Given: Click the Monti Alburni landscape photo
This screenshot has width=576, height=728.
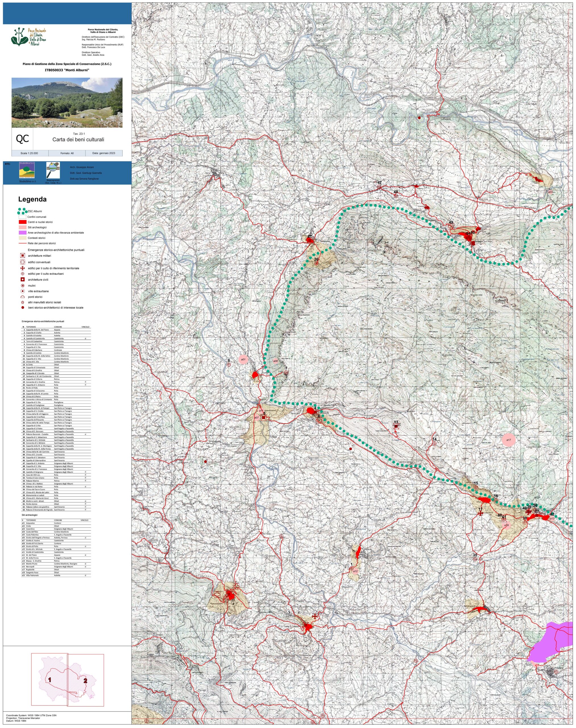Looking at the screenshot, I should click(x=67, y=103).
